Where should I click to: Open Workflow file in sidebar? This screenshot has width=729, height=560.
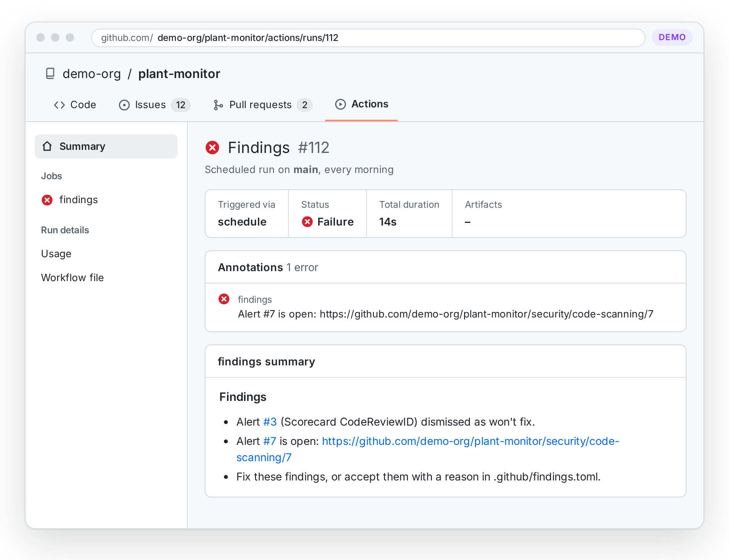(x=73, y=278)
